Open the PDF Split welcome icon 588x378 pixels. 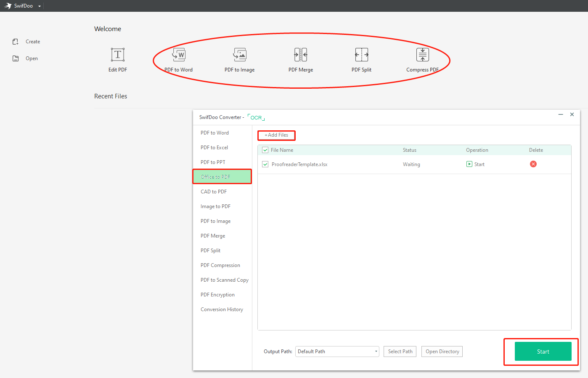point(362,55)
